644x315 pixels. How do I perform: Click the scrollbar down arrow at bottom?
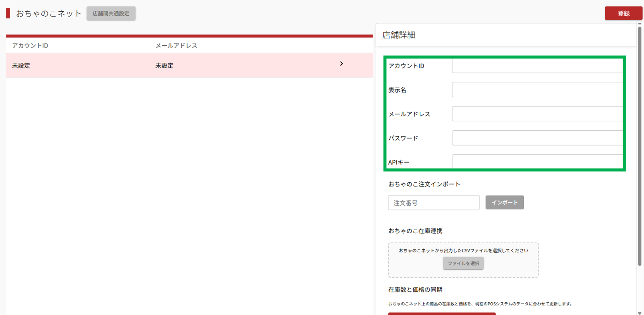coord(640,312)
